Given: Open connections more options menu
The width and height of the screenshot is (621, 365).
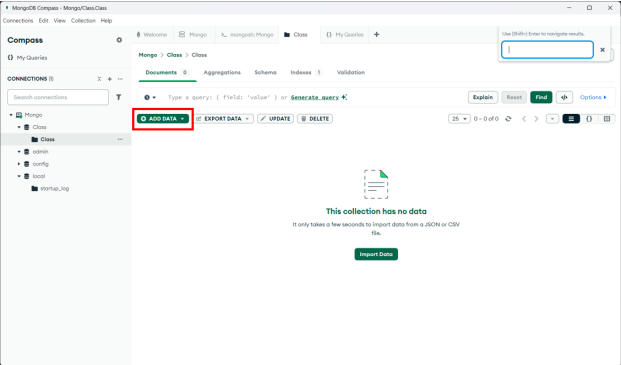Looking at the screenshot, I should 120,79.
